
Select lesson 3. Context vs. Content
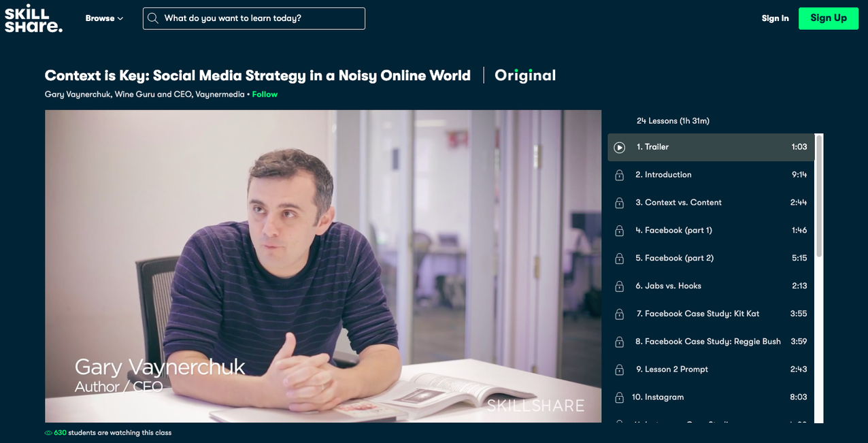[x=711, y=203]
